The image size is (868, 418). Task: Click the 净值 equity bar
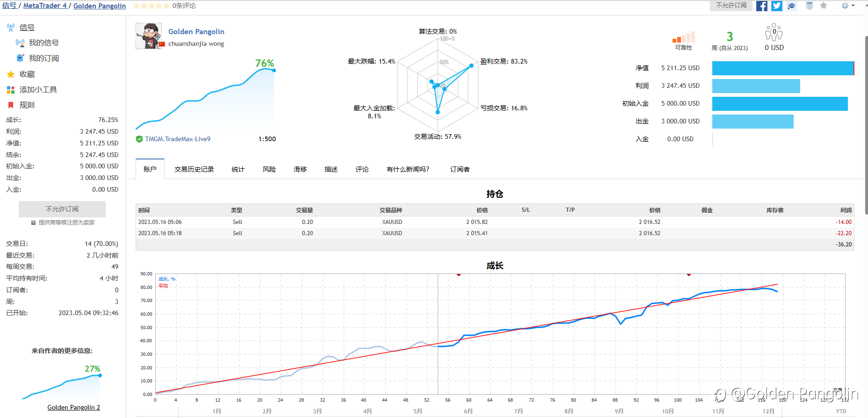coord(783,68)
